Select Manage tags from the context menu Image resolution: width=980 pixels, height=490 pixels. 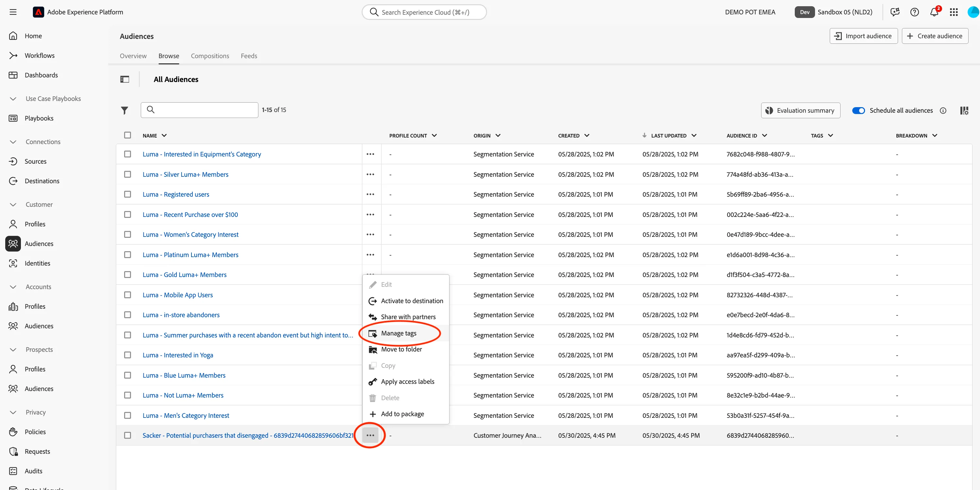pos(405,333)
